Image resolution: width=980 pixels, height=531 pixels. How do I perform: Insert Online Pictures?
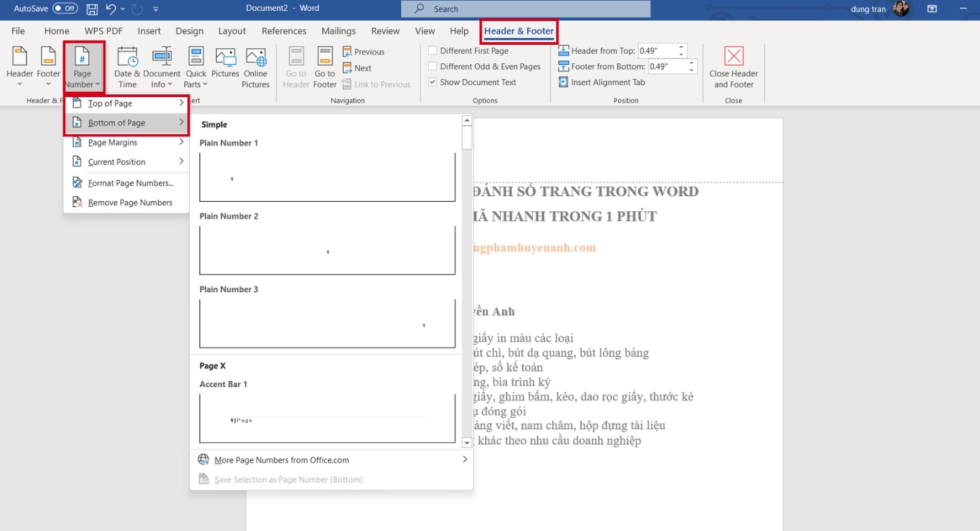256,67
